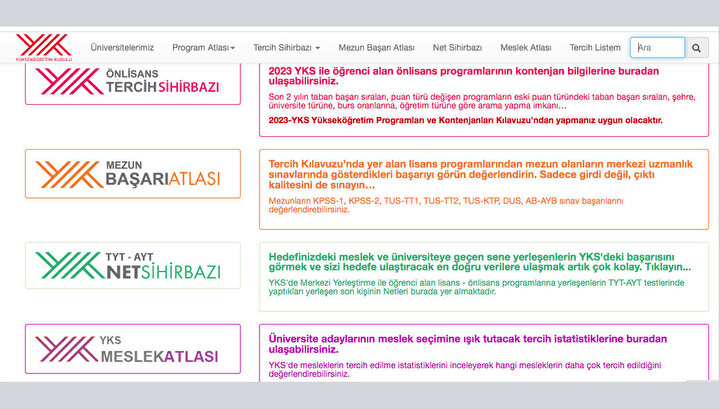Open the YKS Meslek Atlası logo card
Image resolution: width=720 pixels, height=409 pixels.
point(133,349)
